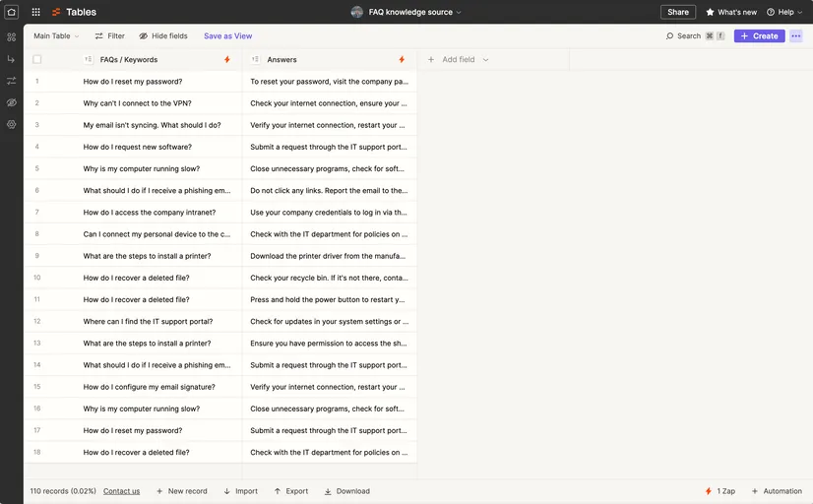Select answer 'Do not click any links. Report the email...'
This screenshot has width=813, height=504.
tap(330, 190)
